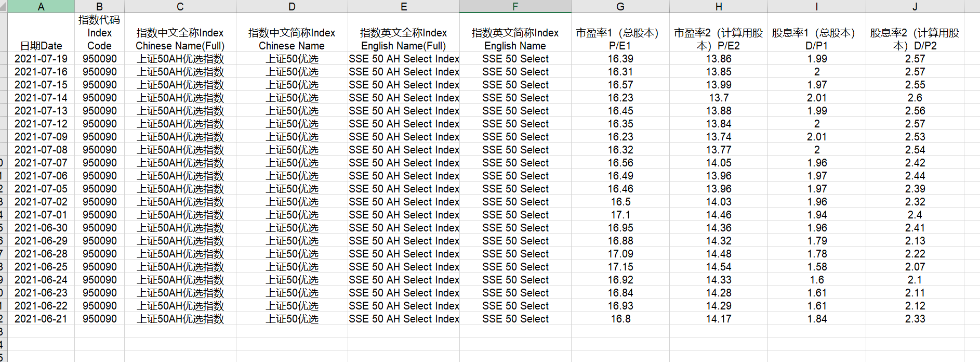Image resolution: width=980 pixels, height=362 pixels.
Task: Click the 市盈率1 P/E1 header cell
Action: pyautogui.click(x=620, y=32)
